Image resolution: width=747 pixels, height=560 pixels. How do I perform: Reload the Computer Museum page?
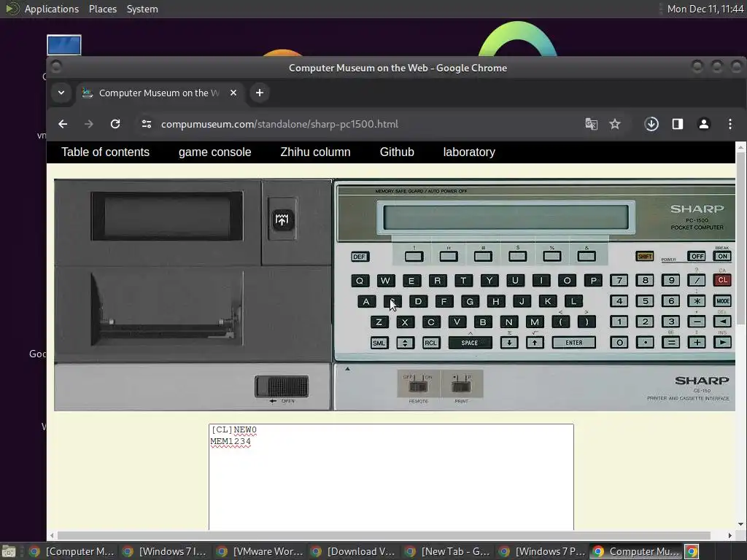(x=115, y=124)
